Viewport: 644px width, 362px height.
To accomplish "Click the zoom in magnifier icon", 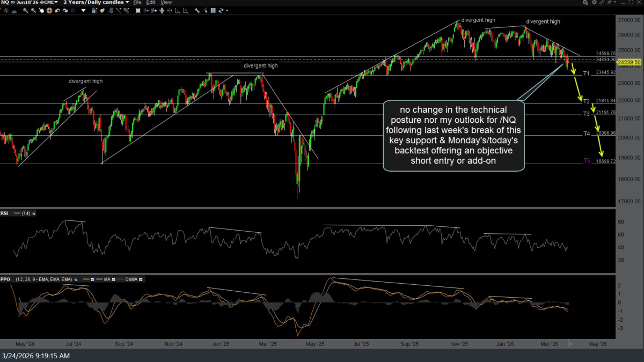I will (25, 10).
